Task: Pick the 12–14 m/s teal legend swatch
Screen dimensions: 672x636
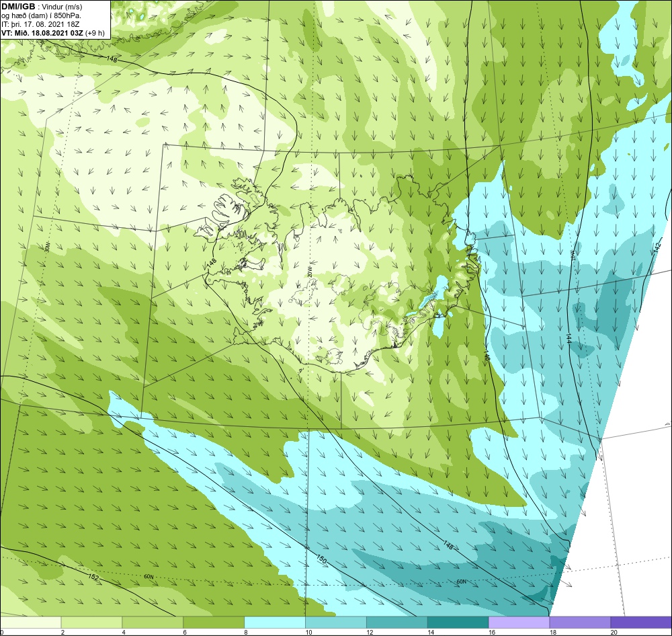Action: pos(397,623)
